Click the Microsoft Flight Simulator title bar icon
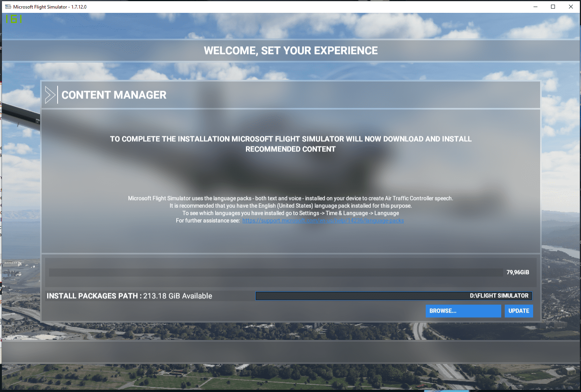581x392 pixels. click(x=8, y=7)
